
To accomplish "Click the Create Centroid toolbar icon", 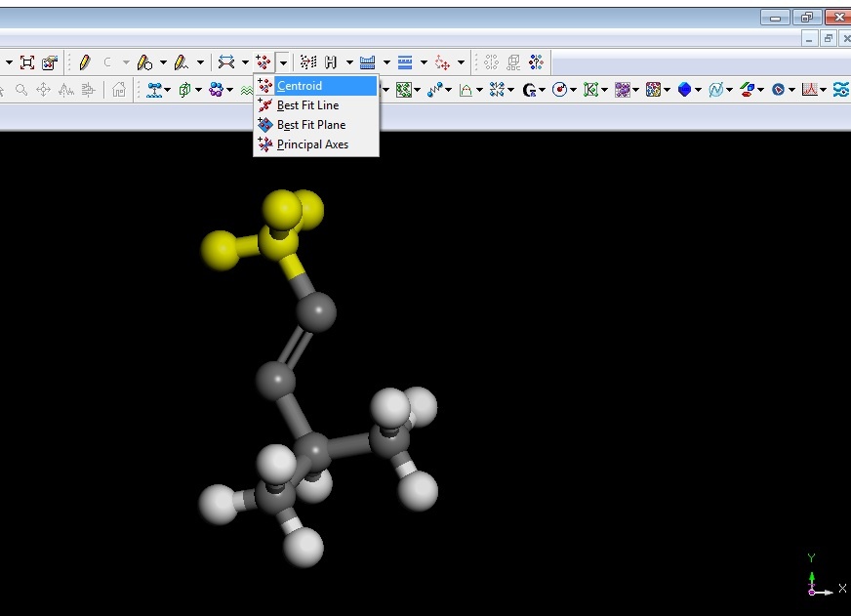I will click(x=263, y=62).
